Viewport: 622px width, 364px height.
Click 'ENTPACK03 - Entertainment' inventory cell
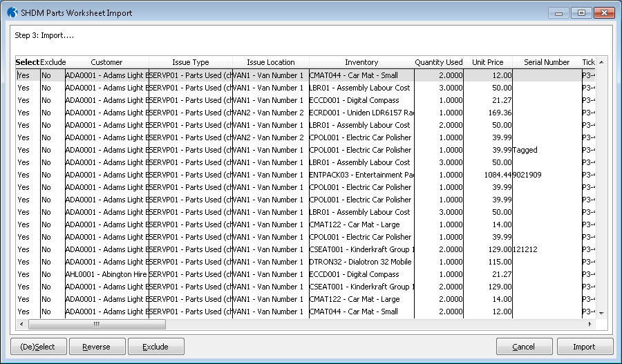361,175
